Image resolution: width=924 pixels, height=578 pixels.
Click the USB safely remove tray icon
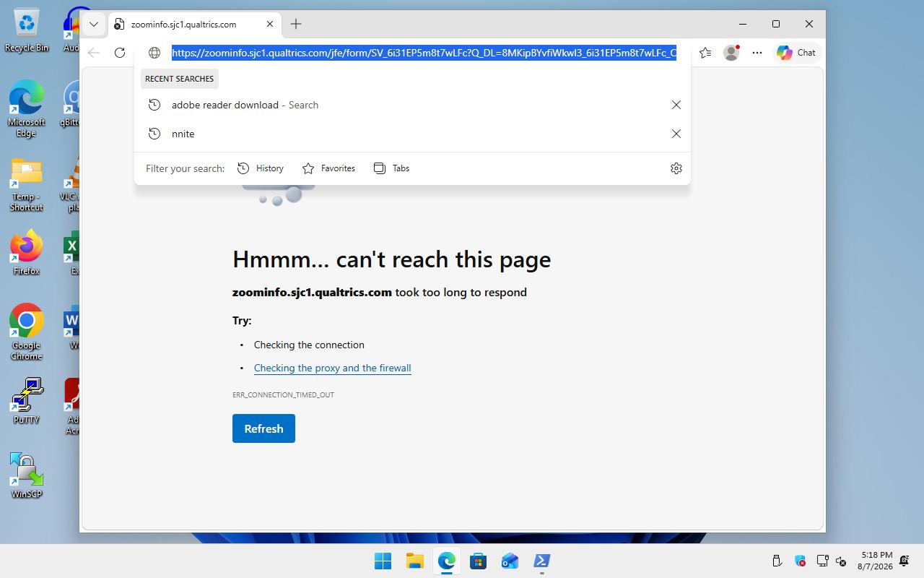pos(777,561)
